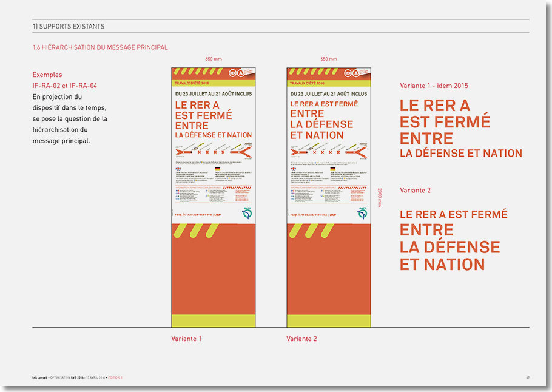The height and width of the screenshot is (392, 552).
Task: Click the paragraph starting "En projection du dispositif"
Action: point(70,119)
